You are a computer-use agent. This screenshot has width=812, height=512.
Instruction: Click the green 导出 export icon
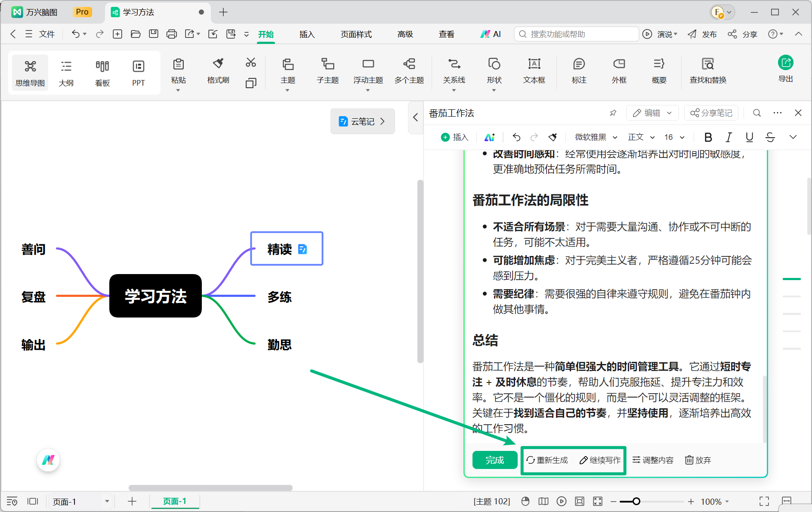click(x=786, y=63)
